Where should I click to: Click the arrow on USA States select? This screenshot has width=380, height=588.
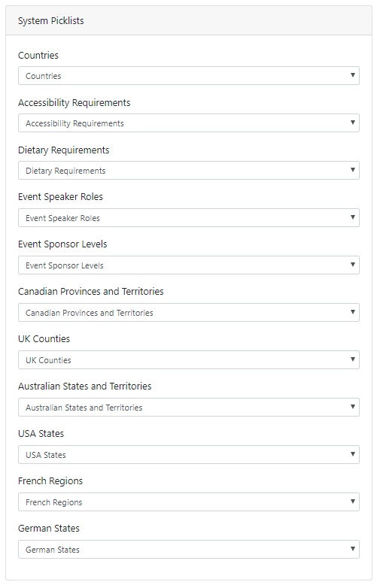coord(353,454)
